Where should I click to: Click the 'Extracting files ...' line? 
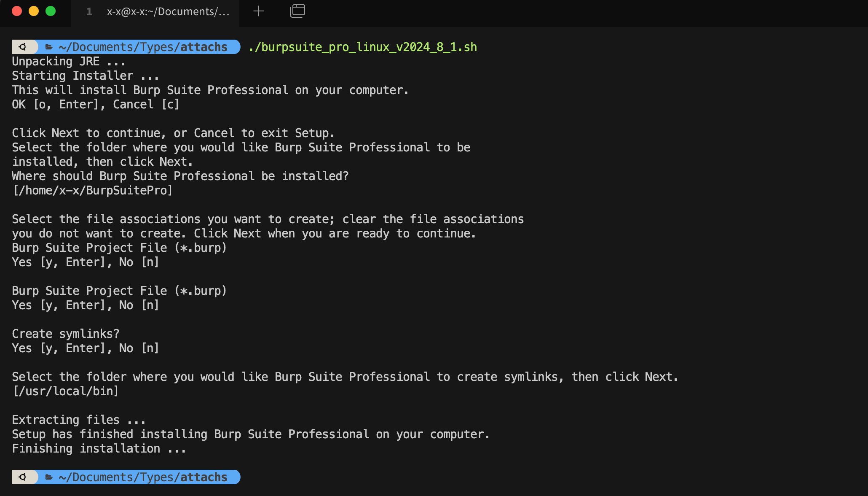pos(79,420)
